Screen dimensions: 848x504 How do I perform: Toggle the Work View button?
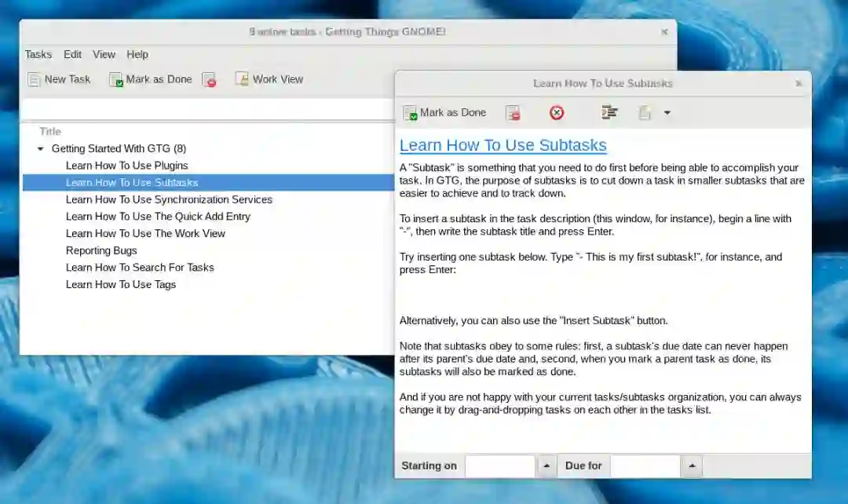pos(269,79)
